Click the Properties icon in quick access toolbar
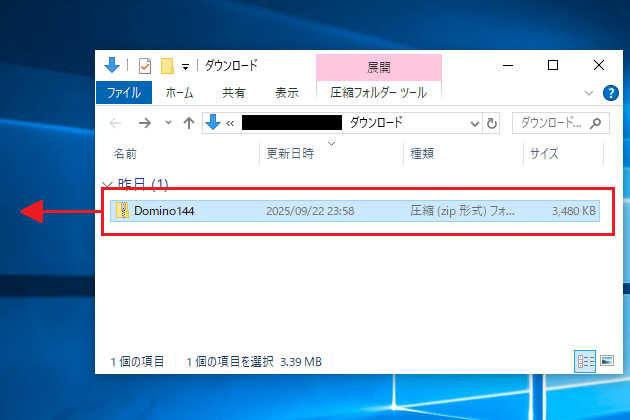 point(144,66)
